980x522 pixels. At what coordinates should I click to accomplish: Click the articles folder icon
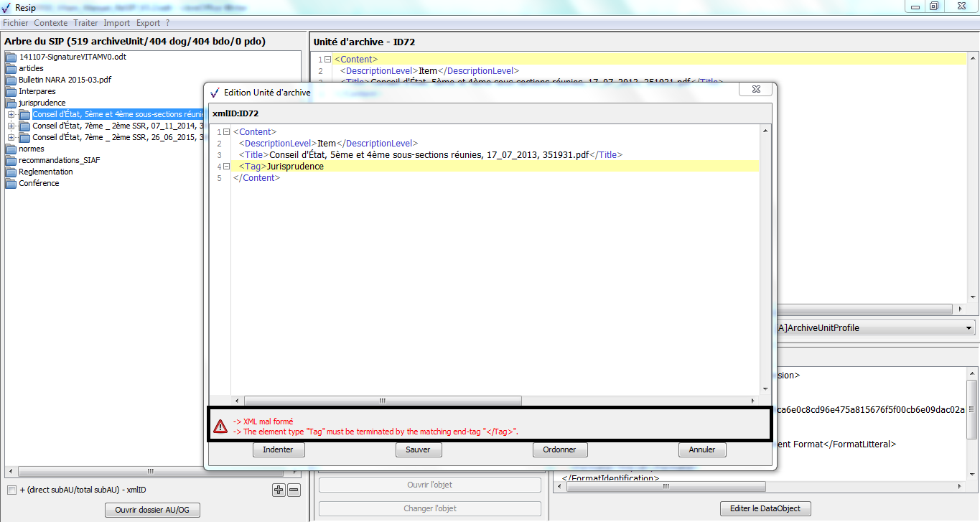(11, 68)
